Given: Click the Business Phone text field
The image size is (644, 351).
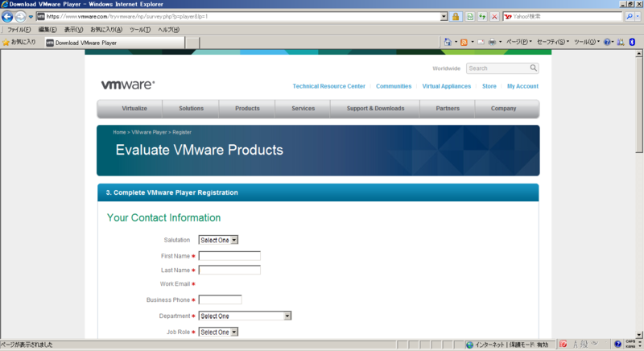Looking at the screenshot, I should pyautogui.click(x=220, y=299).
